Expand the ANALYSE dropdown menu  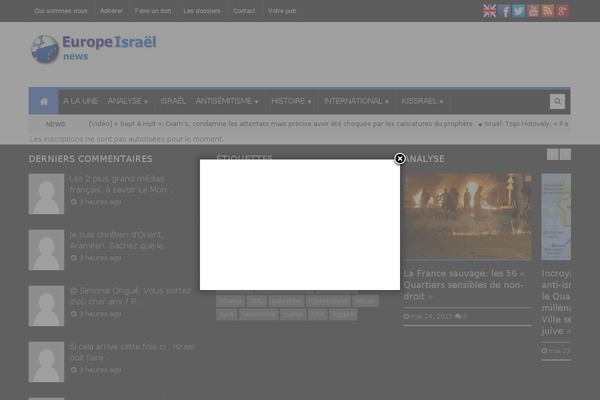[127, 101]
